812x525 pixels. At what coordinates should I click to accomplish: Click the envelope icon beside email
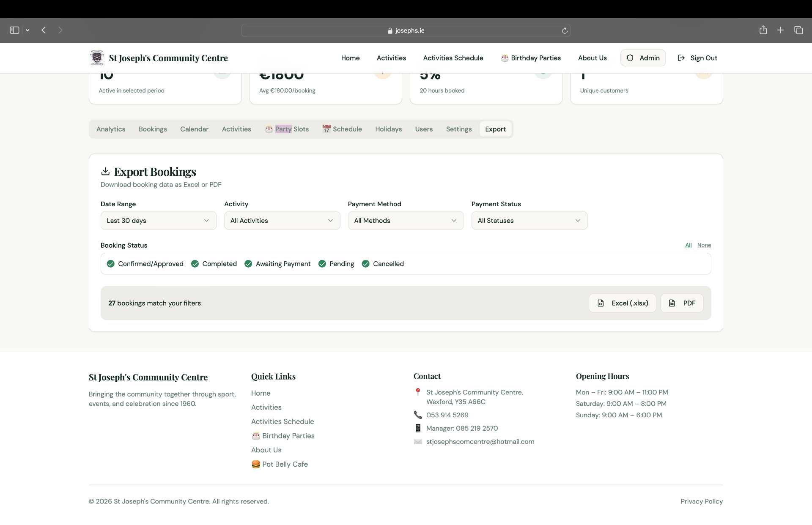(418, 442)
